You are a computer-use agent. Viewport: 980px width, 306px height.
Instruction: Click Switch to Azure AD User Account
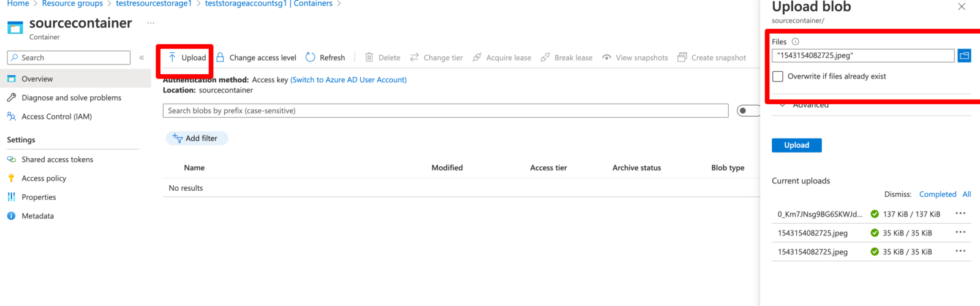348,80
